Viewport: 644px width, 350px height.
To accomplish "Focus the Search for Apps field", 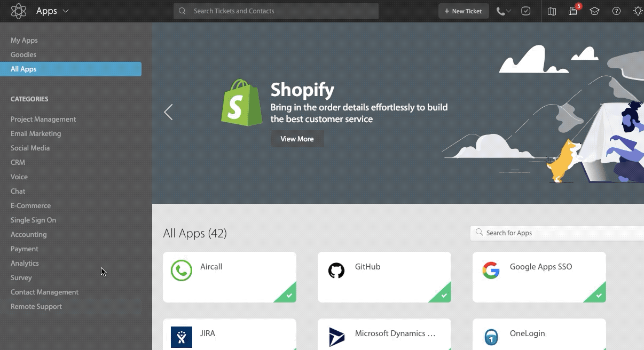I will (x=557, y=233).
